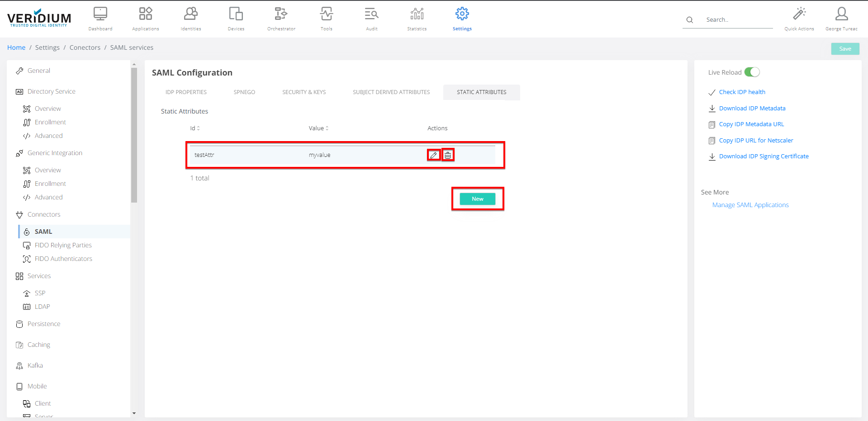Sort the table by Value column
Image resolution: width=868 pixels, height=421 pixels.
tap(318, 128)
